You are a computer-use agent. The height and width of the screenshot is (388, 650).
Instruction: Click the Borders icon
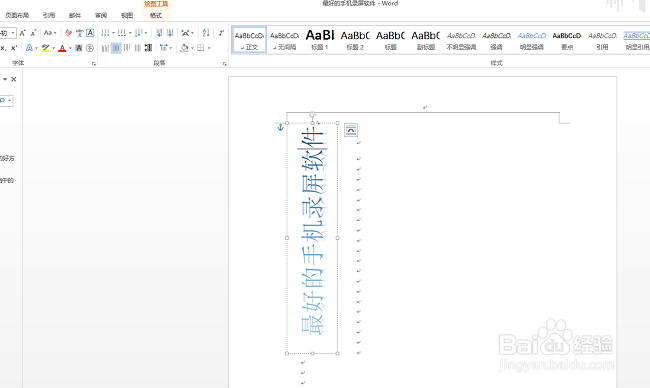(201, 48)
